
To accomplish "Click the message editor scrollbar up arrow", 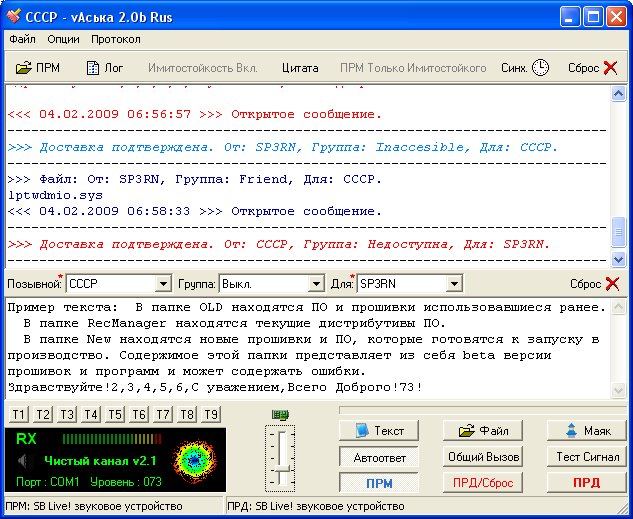I will click(618, 307).
